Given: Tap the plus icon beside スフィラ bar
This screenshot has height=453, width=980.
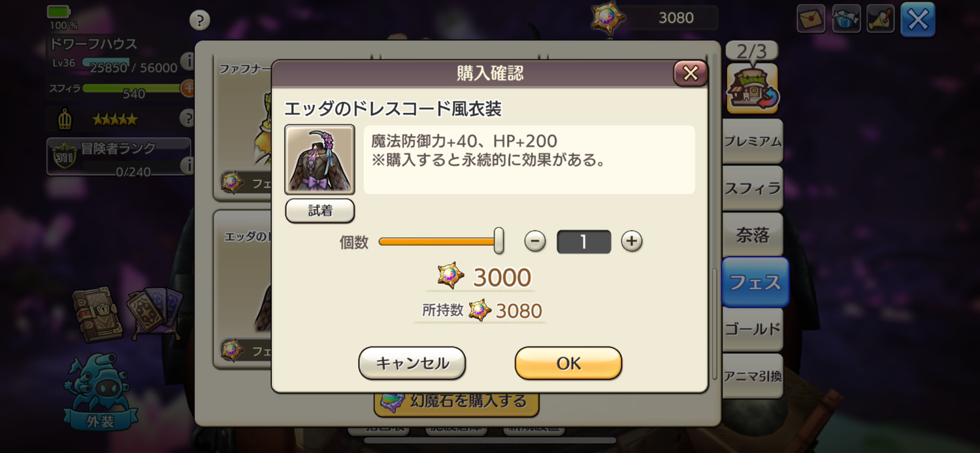Looking at the screenshot, I should [188, 88].
